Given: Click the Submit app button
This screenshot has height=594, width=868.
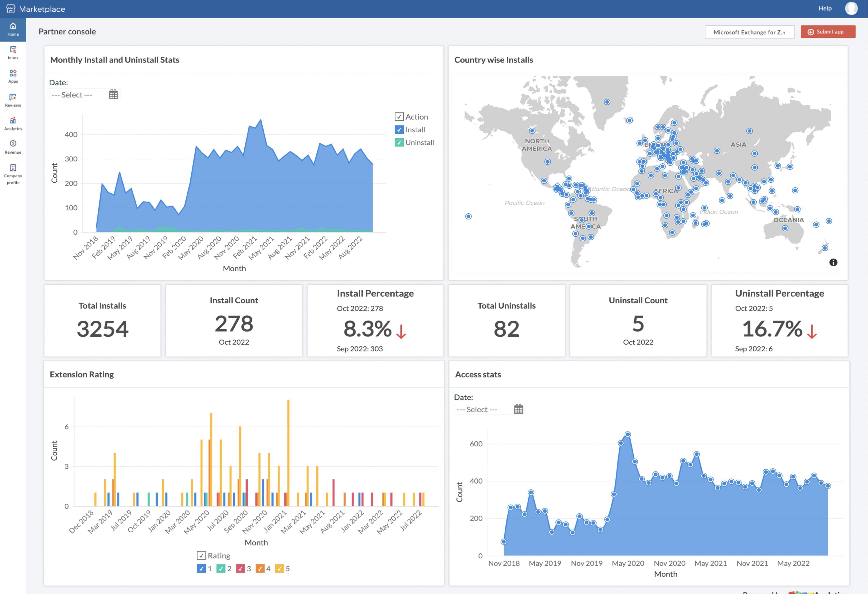Looking at the screenshot, I should pyautogui.click(x=828, y=32).
